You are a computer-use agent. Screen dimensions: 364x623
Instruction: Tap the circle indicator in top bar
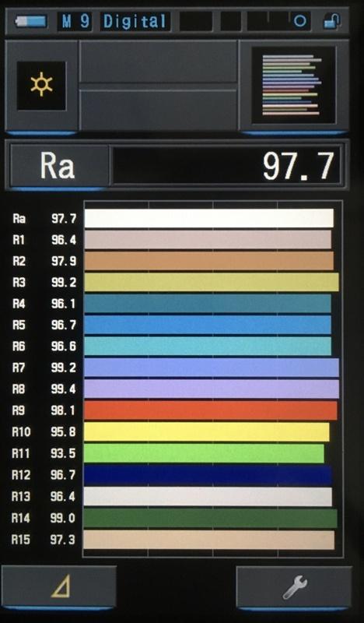point(300,21)
